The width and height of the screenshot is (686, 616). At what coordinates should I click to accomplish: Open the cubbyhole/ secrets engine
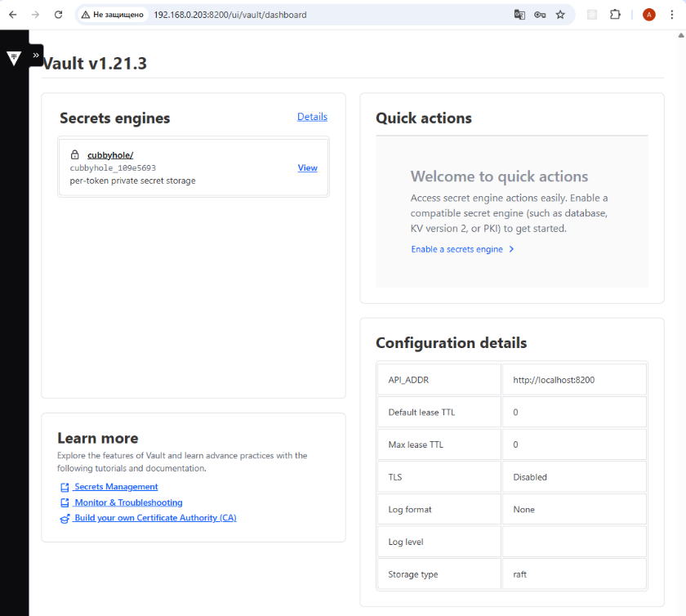click(110, 155)
